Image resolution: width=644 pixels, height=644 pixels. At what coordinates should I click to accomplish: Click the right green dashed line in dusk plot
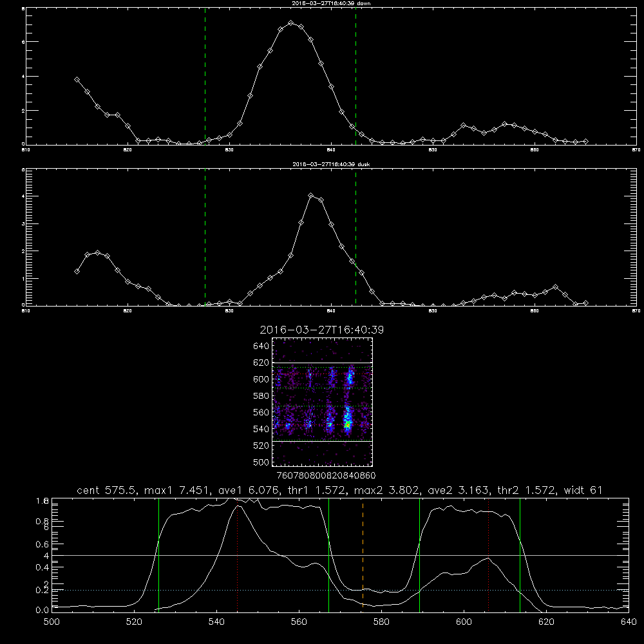tap(355, 238)
